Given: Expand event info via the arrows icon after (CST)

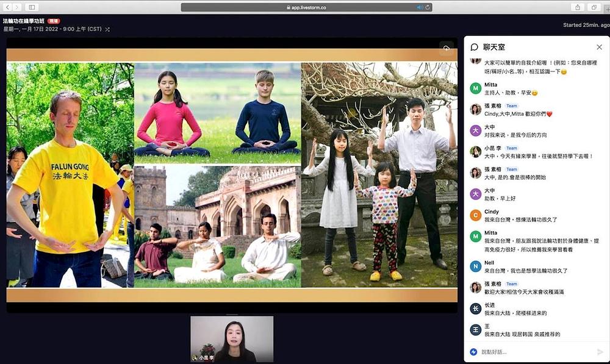Looking at the screenshot, I should [108, 28].
